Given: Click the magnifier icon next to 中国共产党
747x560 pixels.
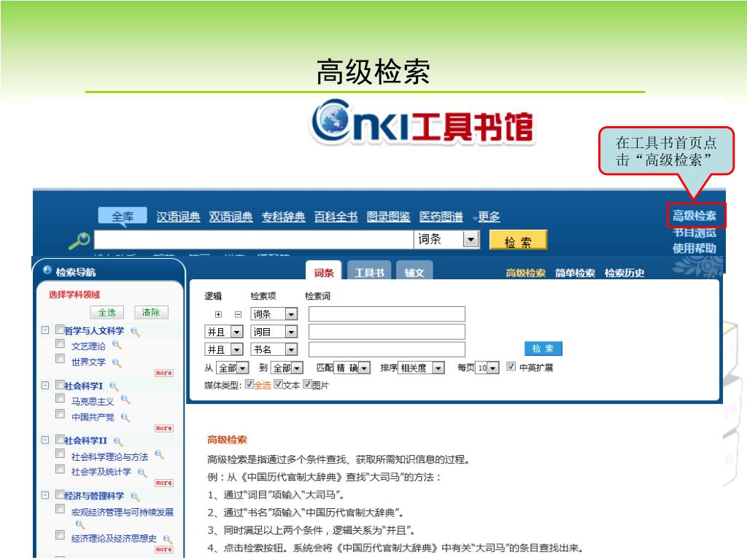Looking at the screenshot, I should [x=125, y=418].
